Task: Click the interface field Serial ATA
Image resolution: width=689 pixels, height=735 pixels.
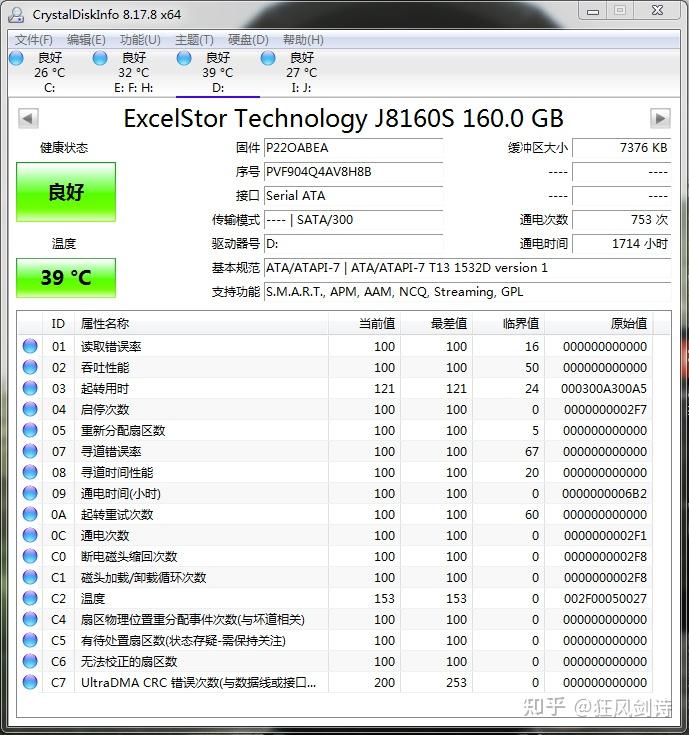Action: (x=353, y=195)
